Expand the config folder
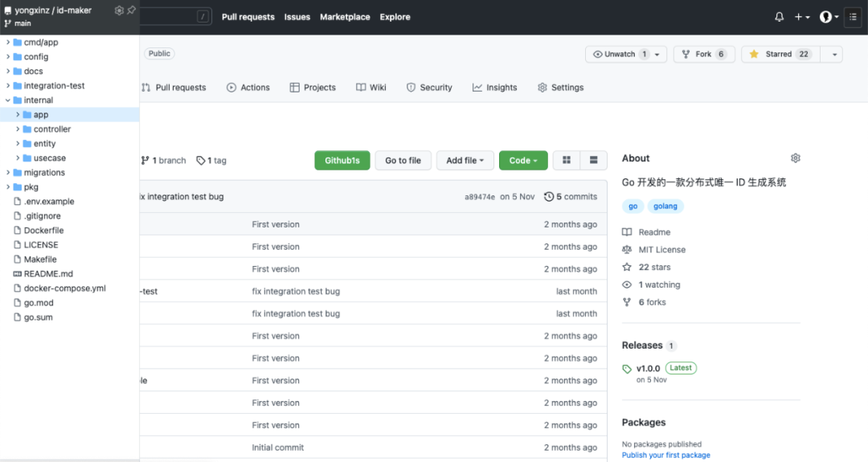Image resolution: width=868 pixels, height=462 pixels. pyautogui.click(x=8, y=56)
